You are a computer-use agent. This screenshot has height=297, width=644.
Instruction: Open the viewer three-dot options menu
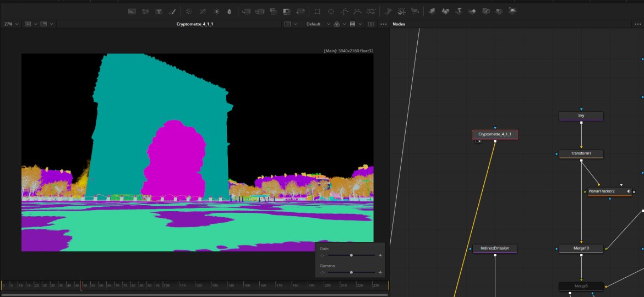(x=383, y=24)
